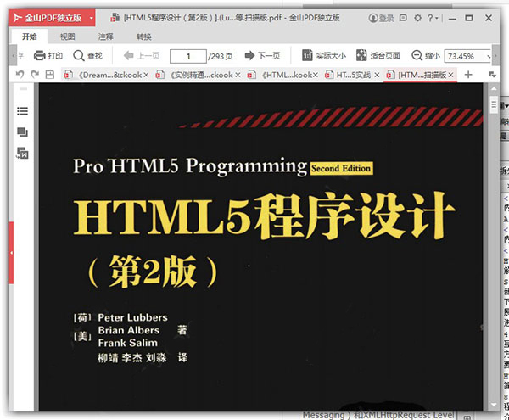Switch to the 转换 ribbon tab
This screenshot has width=509, height=420.
pyautogui.click(x=144, y=36)
